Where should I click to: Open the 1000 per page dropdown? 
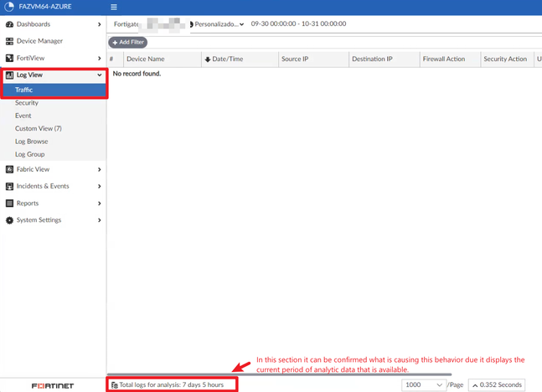coord(424,384)
